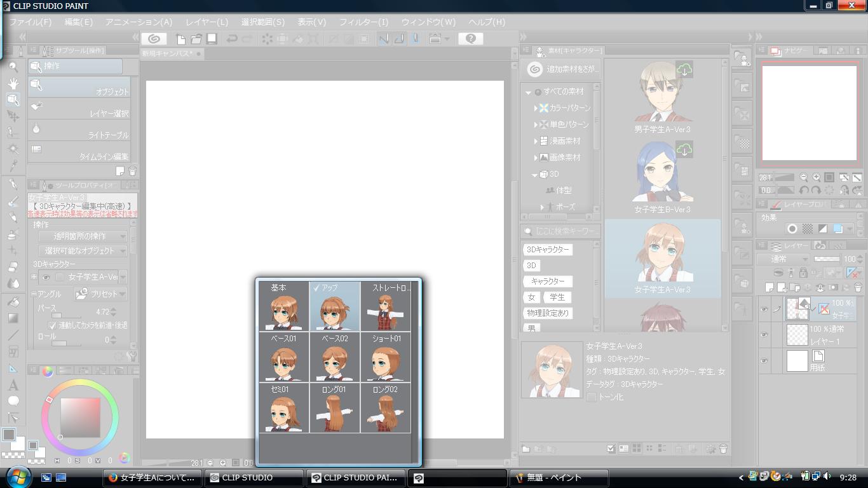This screenshot has width=868, height=488.
Task: Select the text tool A icon
Action: click(x=13, y=385)
